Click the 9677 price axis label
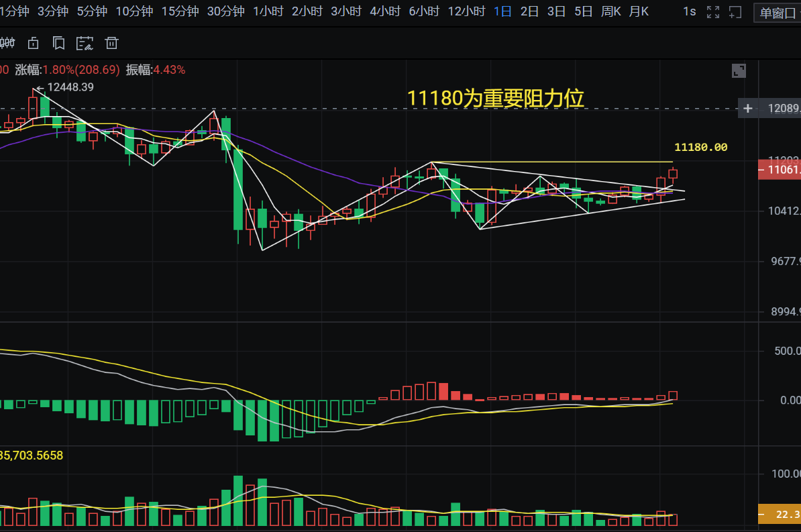 point(786,261)
